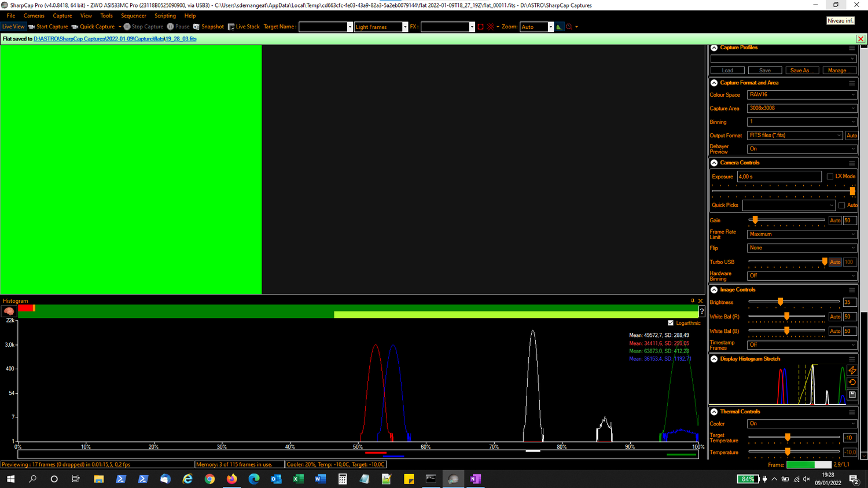Open the Smart Histogram brain icon
Viewport: 868px width, 488px height.
tap(9, 311)
